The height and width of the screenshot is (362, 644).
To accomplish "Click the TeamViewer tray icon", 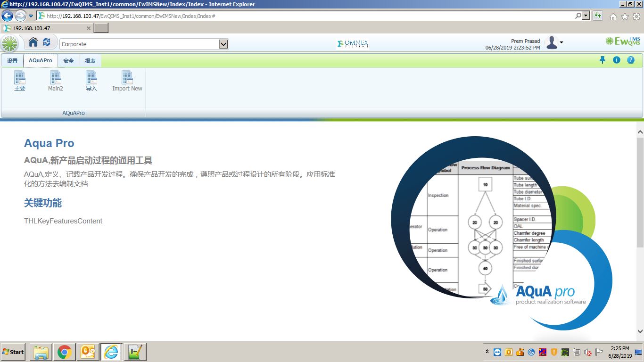I will point(497,352).
